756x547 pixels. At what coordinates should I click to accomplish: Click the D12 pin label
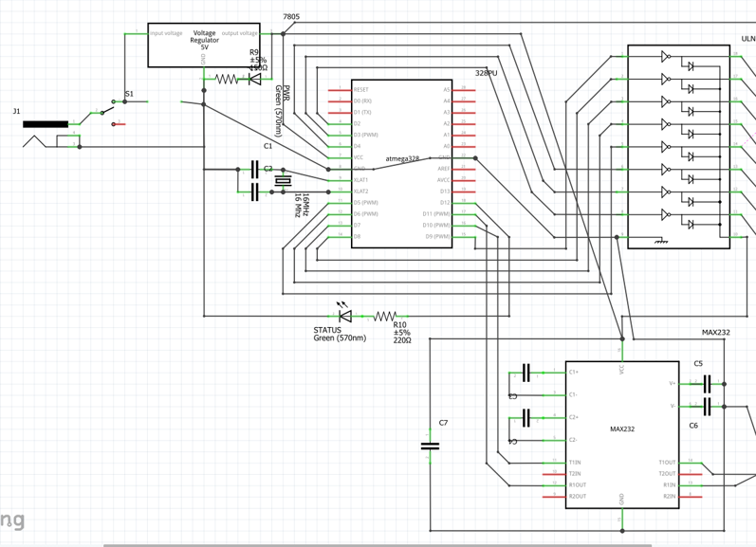click(445, 203)
